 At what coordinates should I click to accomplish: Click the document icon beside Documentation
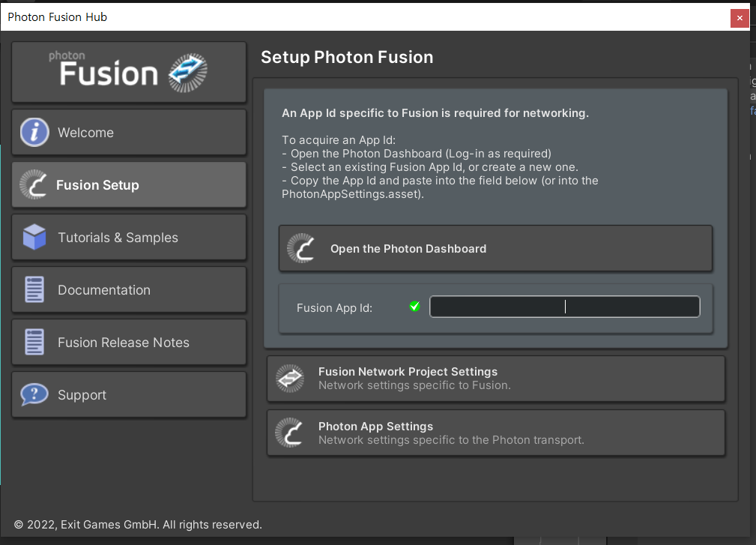point(34,289)
